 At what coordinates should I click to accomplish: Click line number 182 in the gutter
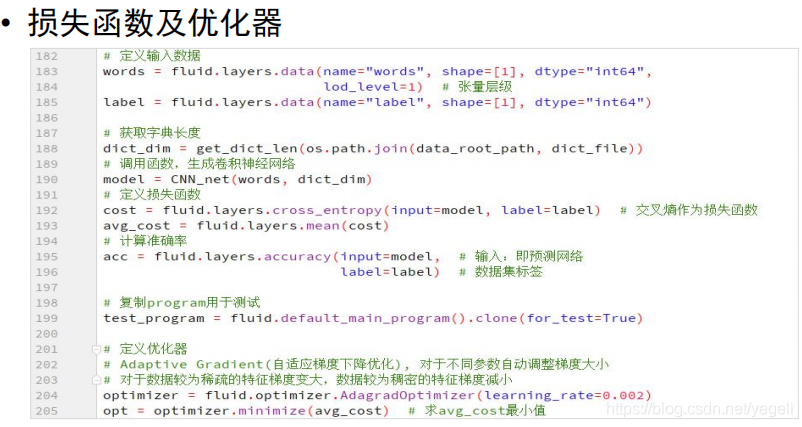[47, 56]
